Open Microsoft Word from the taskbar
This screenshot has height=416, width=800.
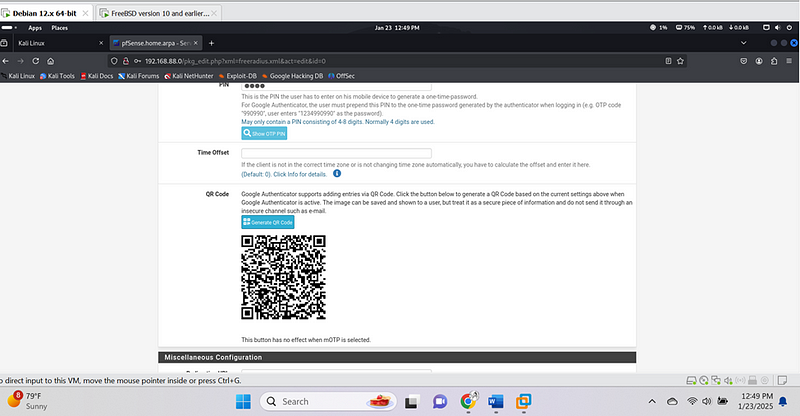pos(495,402)
